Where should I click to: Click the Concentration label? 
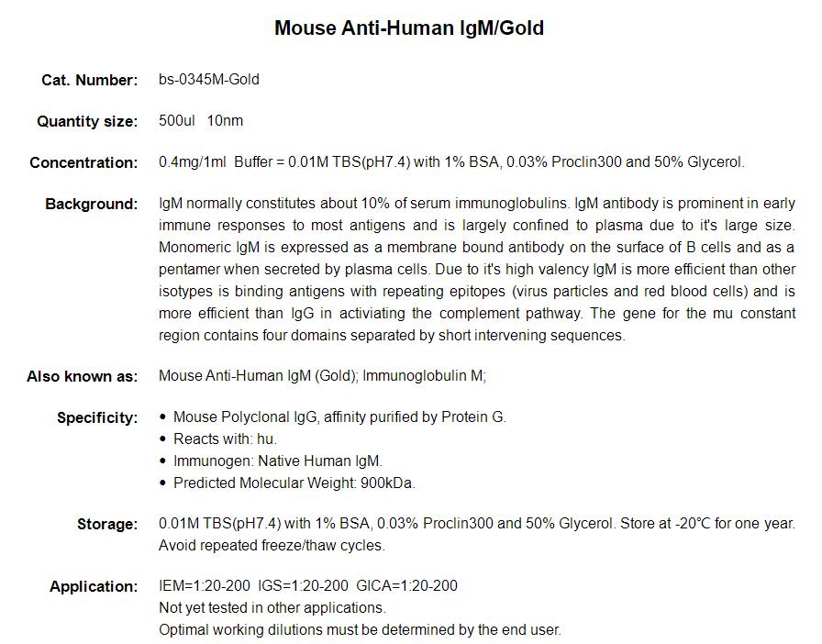click(x=83, y=162)
